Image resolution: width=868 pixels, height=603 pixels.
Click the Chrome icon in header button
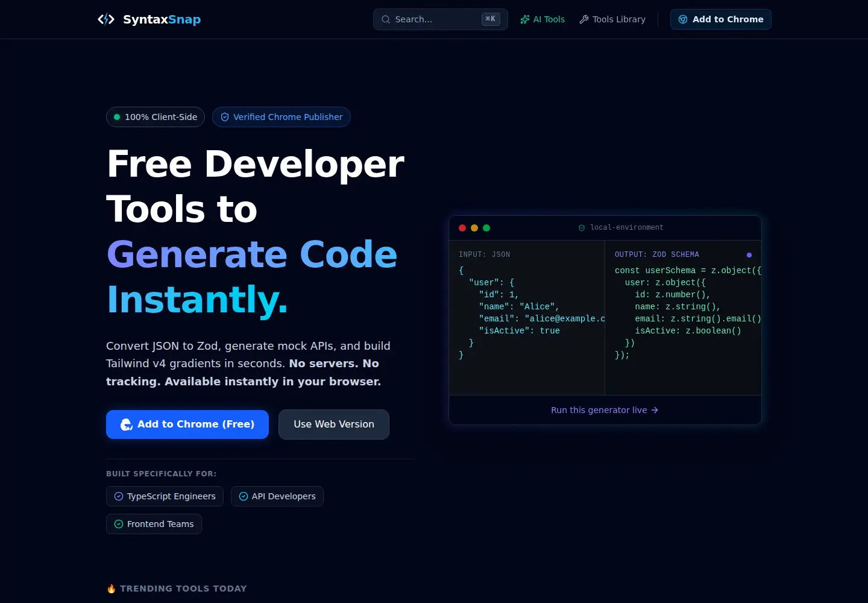tap(683, 19)
